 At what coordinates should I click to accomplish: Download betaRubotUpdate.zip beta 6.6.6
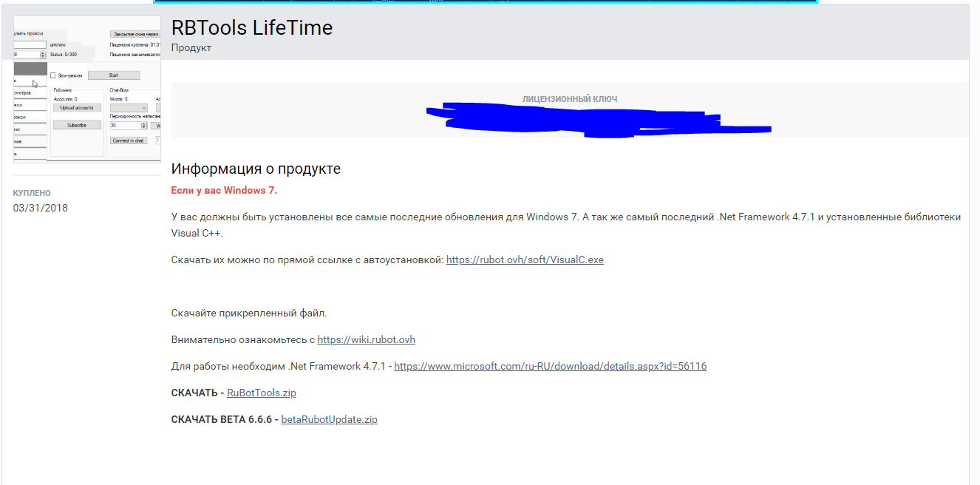click(x=329, y=420)
